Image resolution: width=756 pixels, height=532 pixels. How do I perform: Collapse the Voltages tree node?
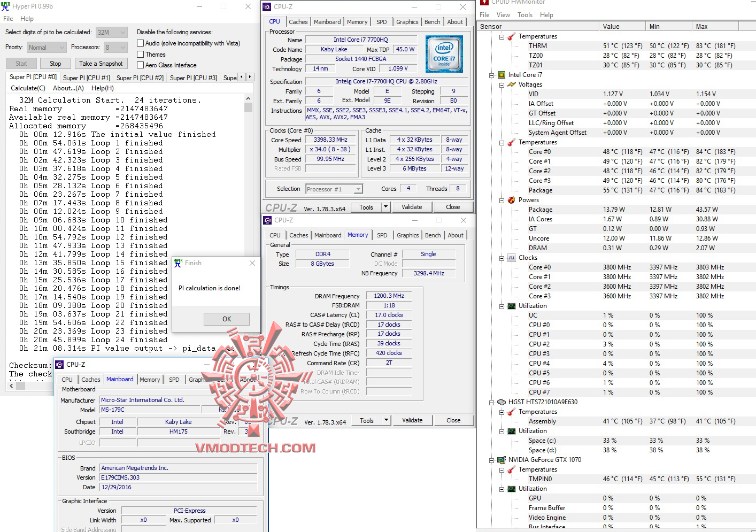pos(502,85)
